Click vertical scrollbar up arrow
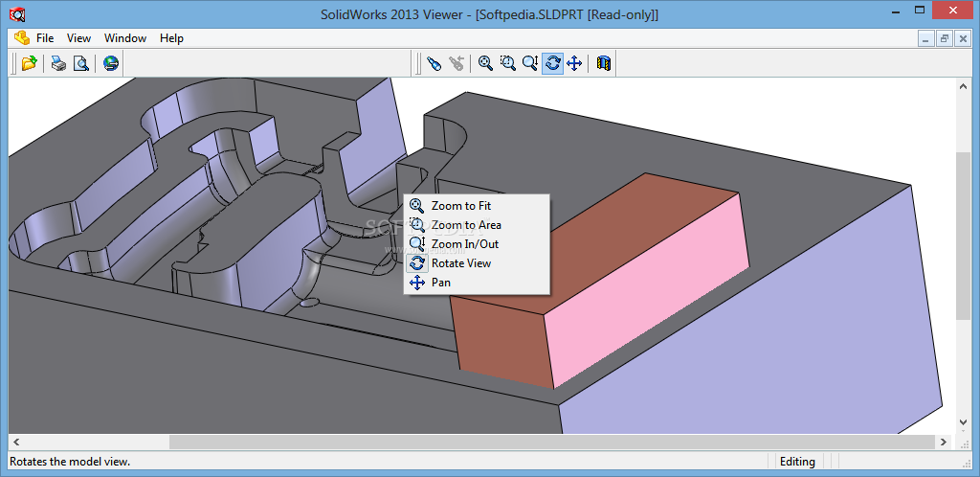This screenshot has width=980, height=477. (963, 87)
